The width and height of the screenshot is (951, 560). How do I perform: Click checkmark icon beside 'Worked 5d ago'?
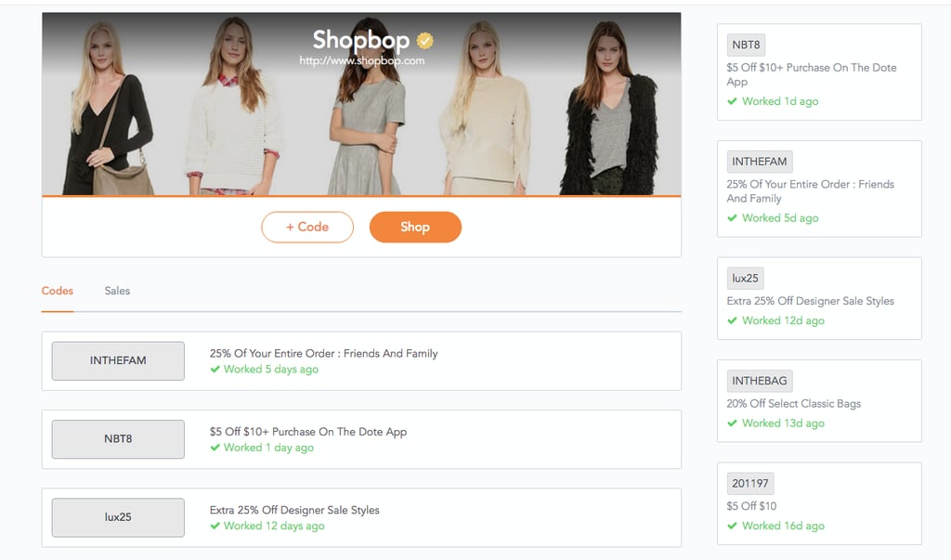pyautogui.click(x=732, y=218)
